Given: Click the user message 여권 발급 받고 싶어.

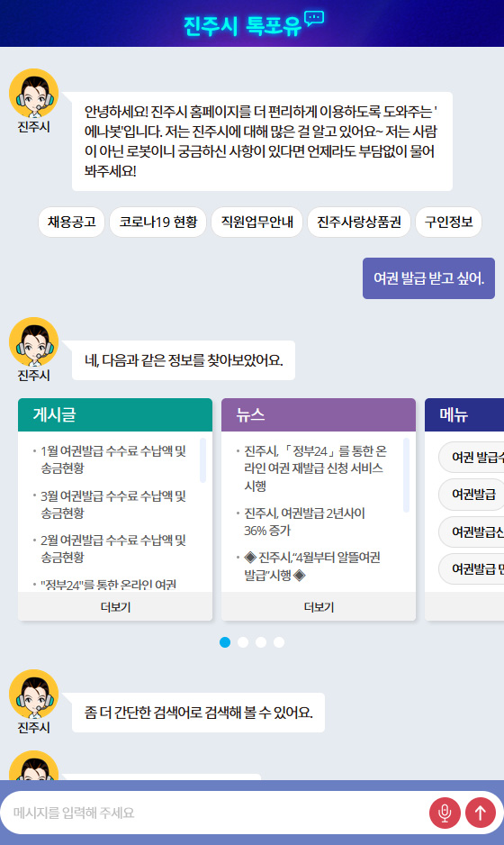Looking at the screenshot, I should coord(428,278).
